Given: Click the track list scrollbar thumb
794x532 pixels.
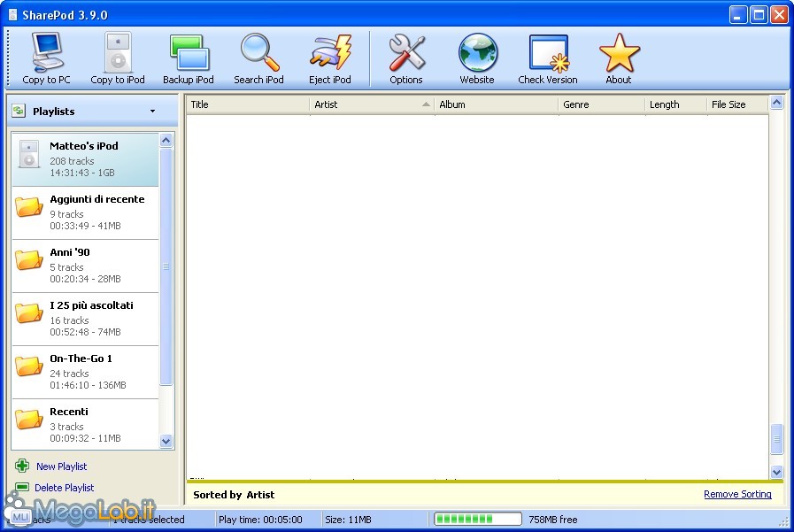Looking at the screenshot, I should [777, 439].
